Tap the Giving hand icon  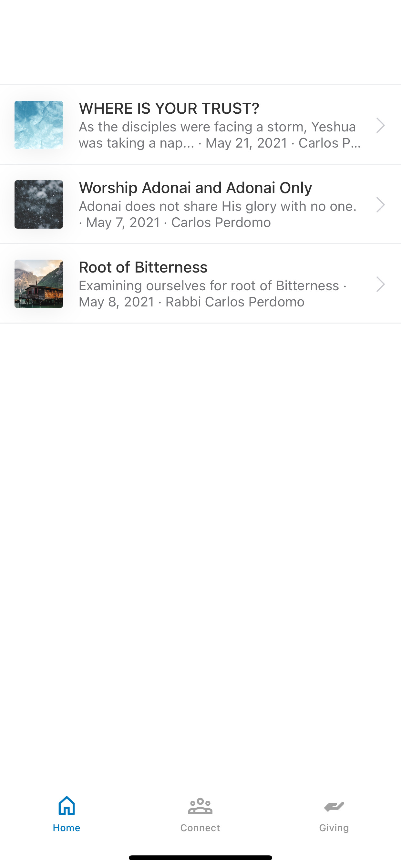[334, 806]
